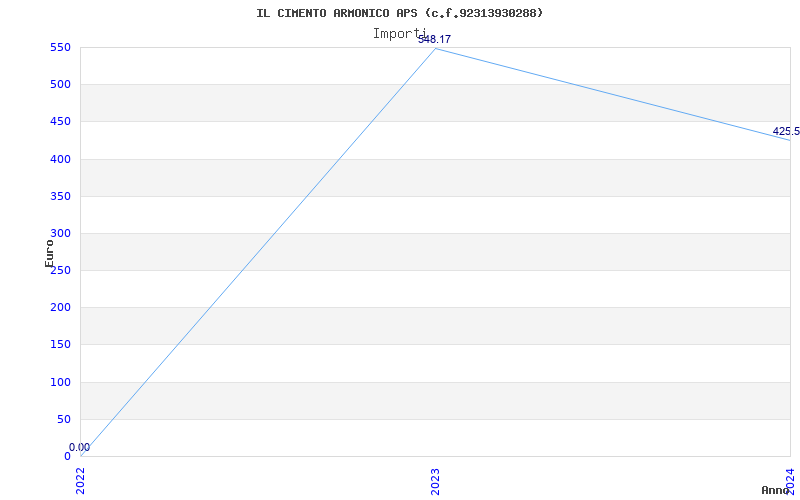Image resolution: width=800 pixels, height=500 pixels.
Task: Click the 250 y-axis tick label
Action: coord(60,270)
